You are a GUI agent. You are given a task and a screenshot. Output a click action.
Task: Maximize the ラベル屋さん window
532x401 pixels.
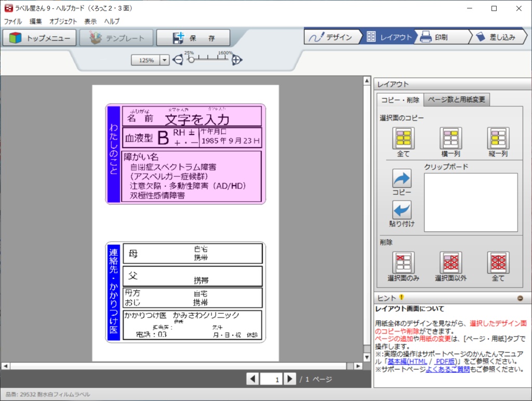(494, 8)
